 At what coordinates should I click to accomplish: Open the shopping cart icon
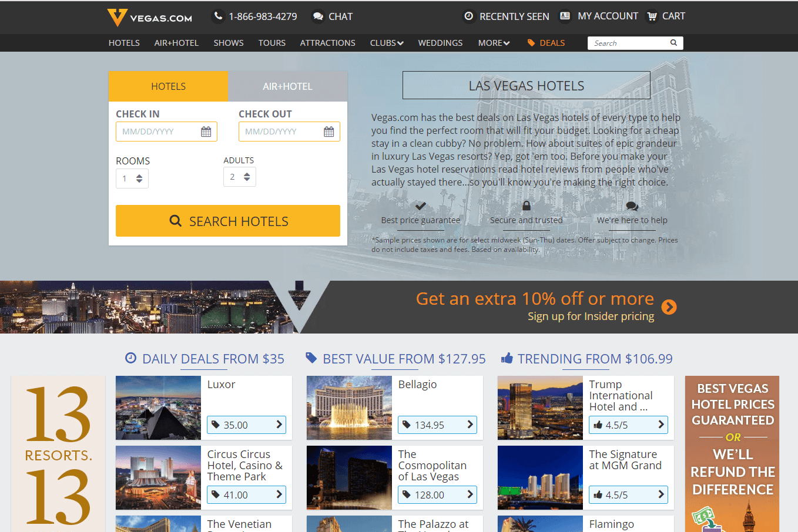pos(652,16)
